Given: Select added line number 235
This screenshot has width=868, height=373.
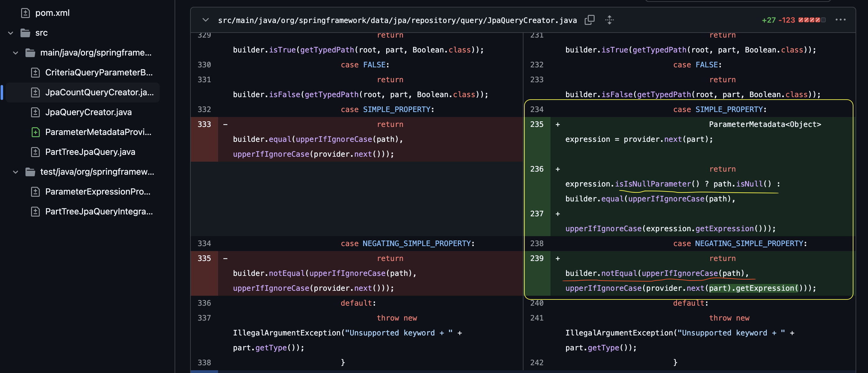Looking at the screenshot, I should (x=537, y=124).
